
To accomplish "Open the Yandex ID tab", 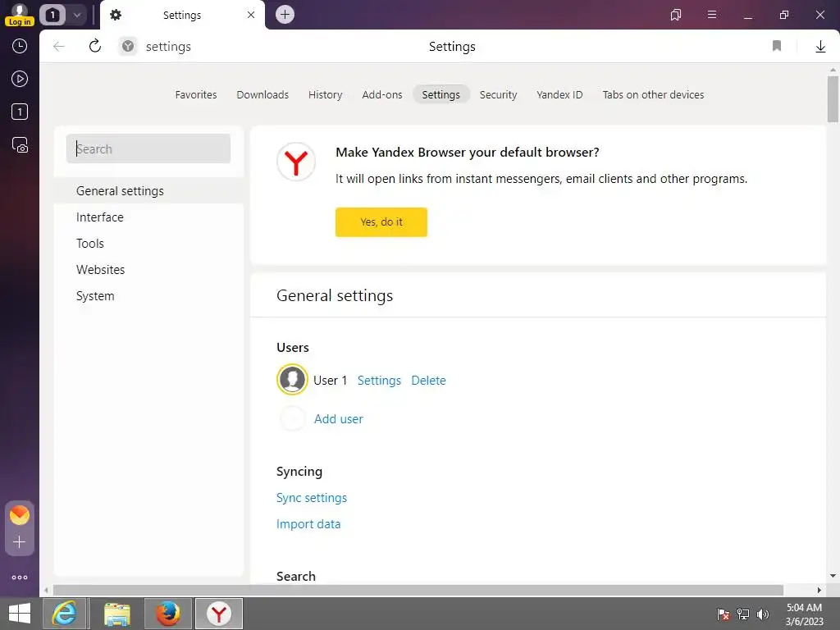I will point(559,95).
